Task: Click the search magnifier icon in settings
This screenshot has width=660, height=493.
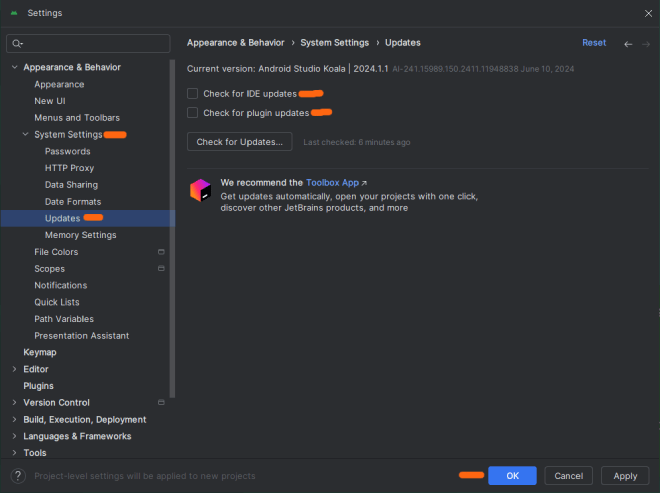Action: pos(17,43)
